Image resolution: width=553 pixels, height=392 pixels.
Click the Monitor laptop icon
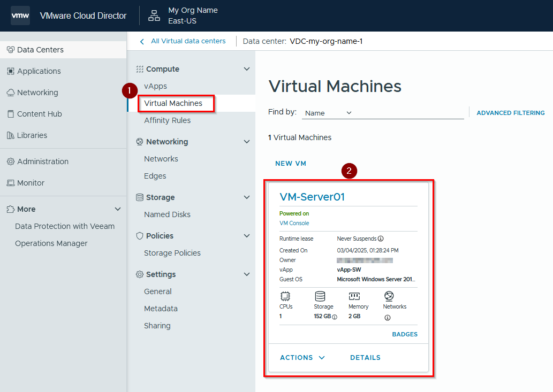coord(11,183)
